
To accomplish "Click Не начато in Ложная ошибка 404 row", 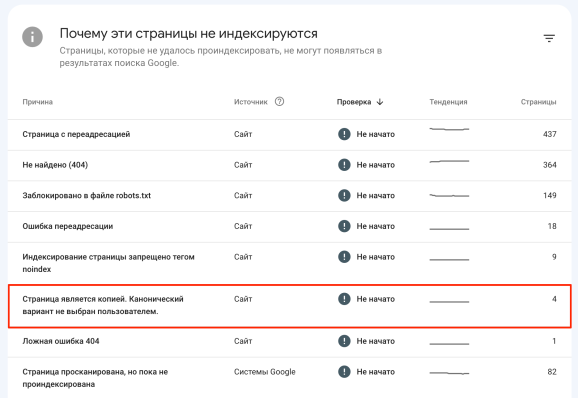I will pos(375,341).
